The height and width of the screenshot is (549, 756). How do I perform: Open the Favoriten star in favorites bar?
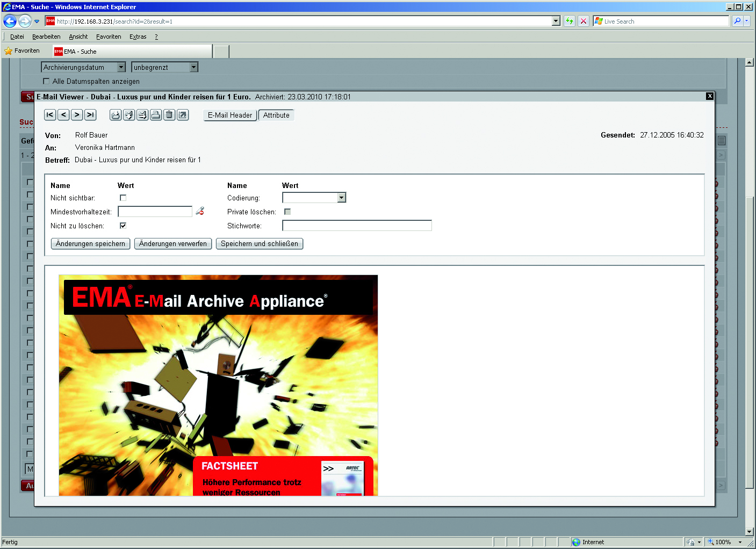[x=9, y=51]
